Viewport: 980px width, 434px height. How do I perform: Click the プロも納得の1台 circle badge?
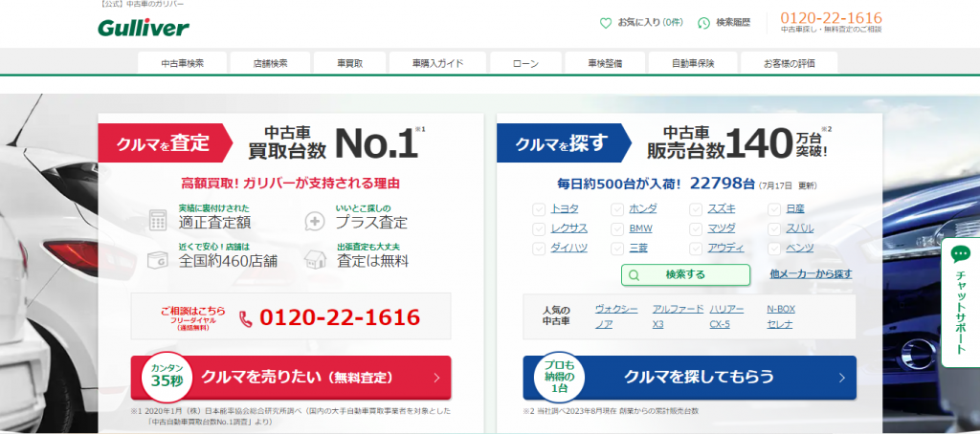559,378
